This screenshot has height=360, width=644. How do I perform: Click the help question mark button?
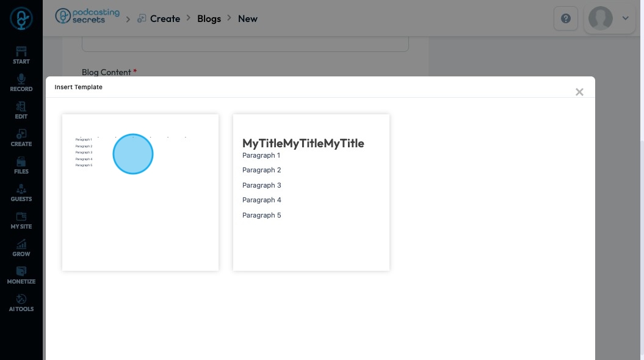coord(565,19)
